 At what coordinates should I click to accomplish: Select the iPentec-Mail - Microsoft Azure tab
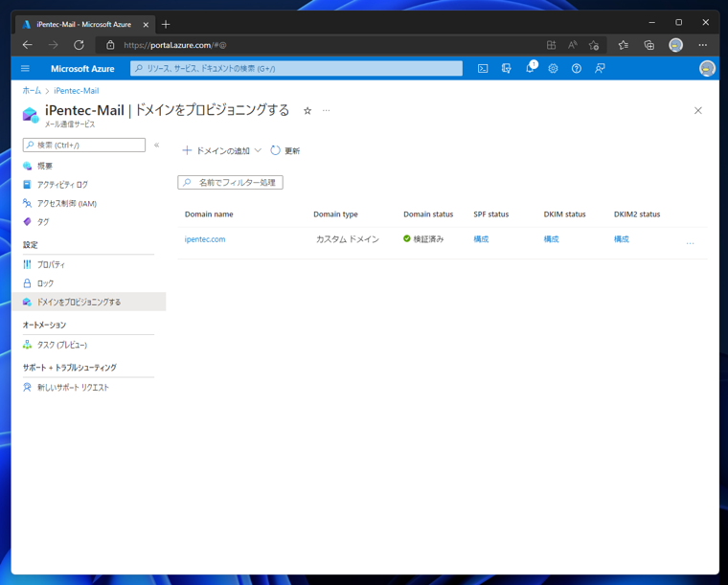[x=84, y=25]
